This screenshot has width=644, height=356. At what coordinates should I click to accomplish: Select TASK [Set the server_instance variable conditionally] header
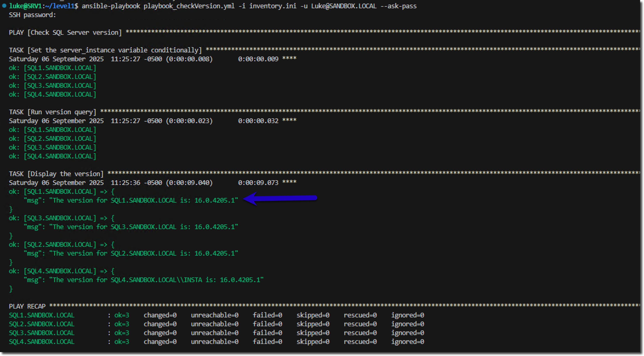105,50
